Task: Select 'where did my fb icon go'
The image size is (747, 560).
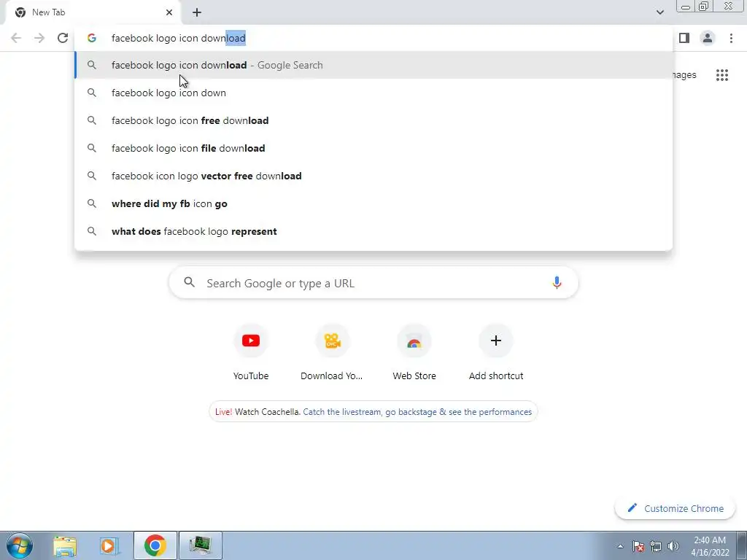Action: [x=373, y=203]
